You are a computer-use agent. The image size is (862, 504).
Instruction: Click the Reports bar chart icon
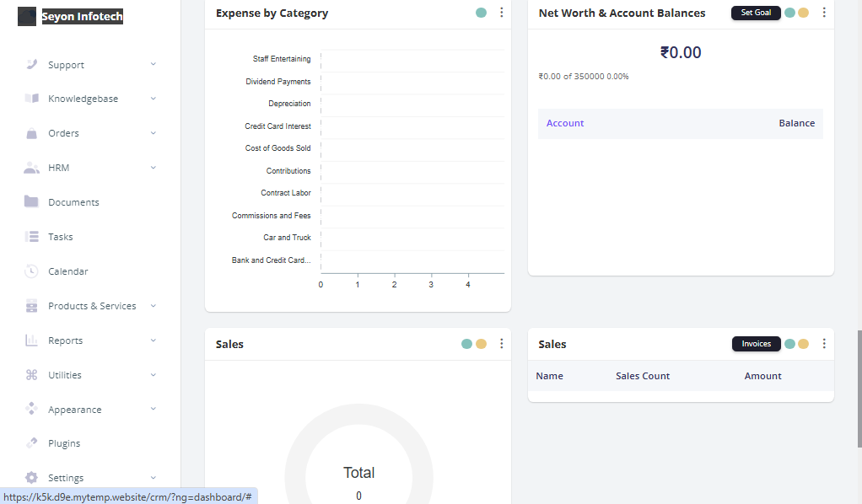coord(31,340)
